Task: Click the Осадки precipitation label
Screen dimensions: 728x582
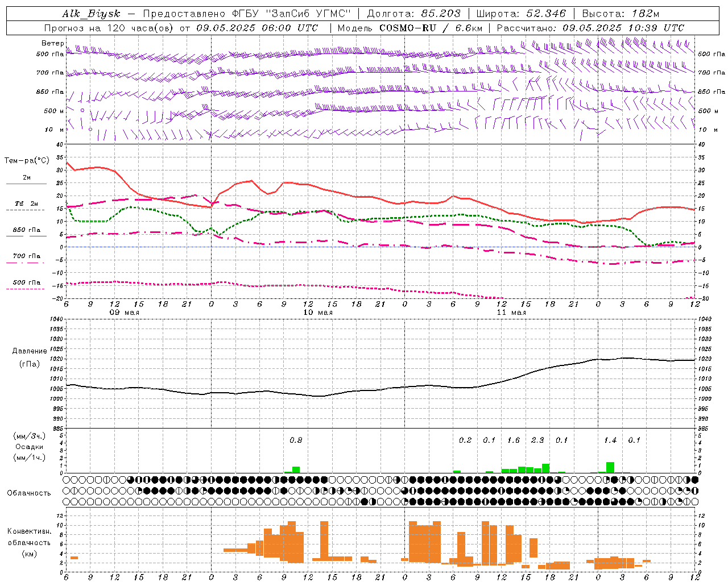Action: 30,447
